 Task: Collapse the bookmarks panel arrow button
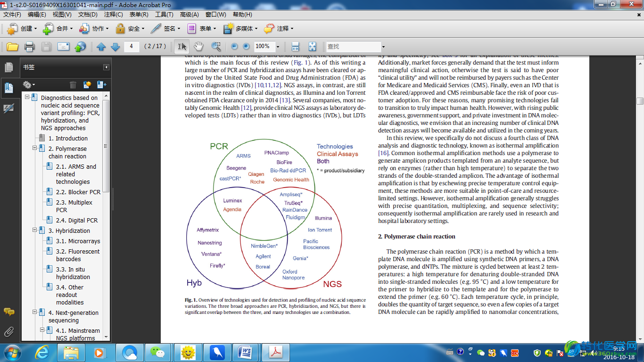(x=107, y=67)
